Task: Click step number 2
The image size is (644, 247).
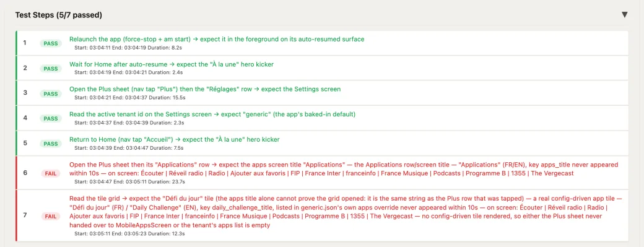Action: [x=25, y=67]
